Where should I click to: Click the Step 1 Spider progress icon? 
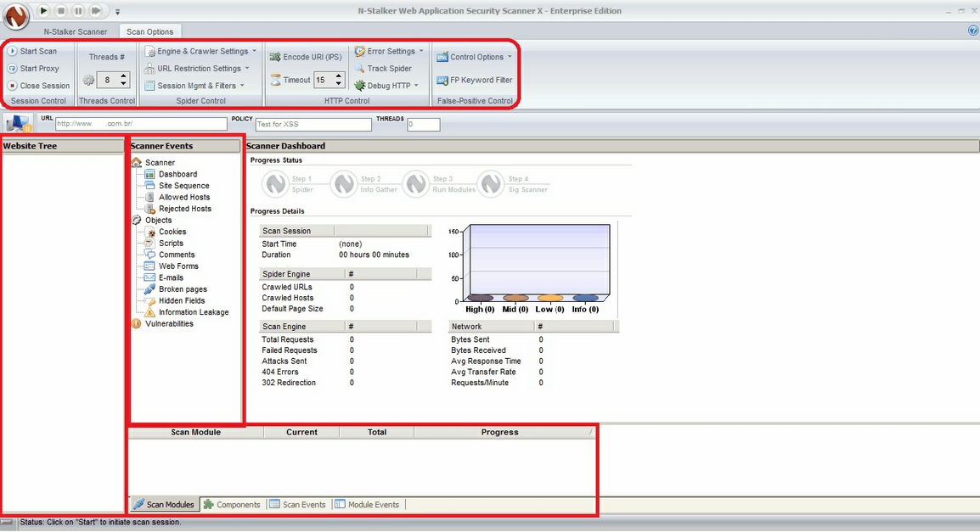click(275, 184)
